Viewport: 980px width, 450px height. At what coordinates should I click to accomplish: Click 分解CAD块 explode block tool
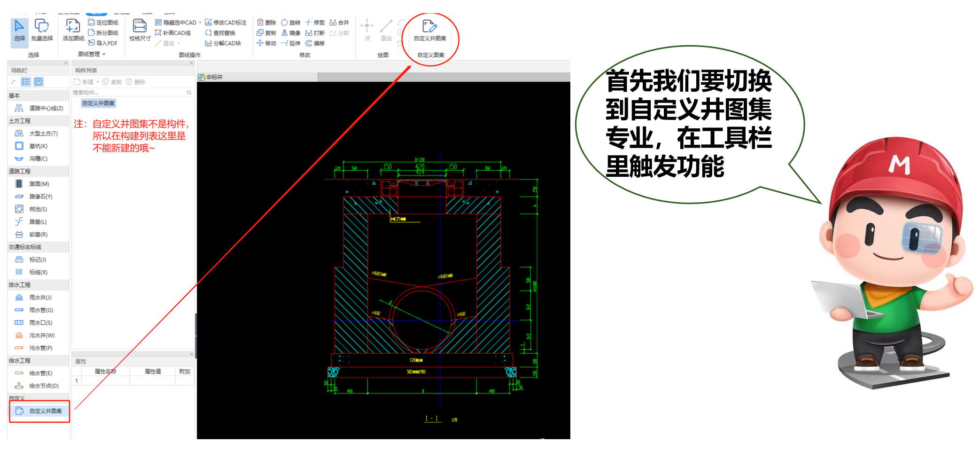(223, 43)
